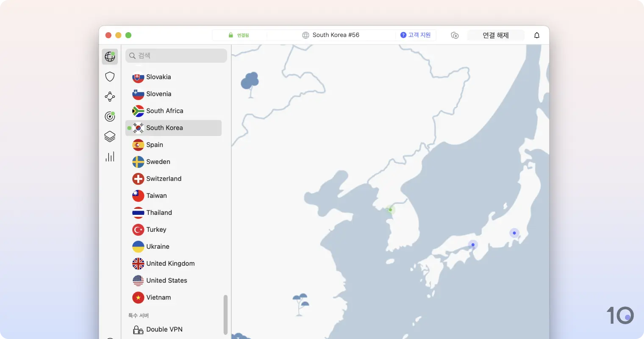Open the 고객 지원 support link

416,35
